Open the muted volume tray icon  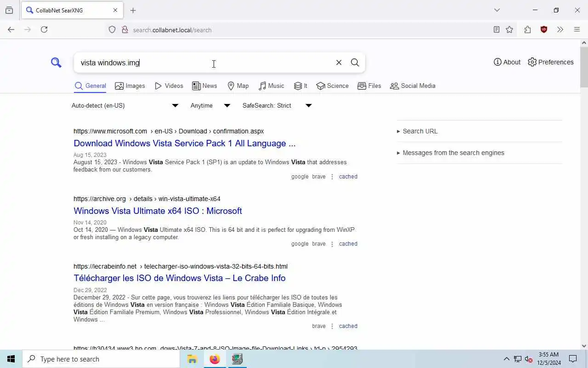point(528,359)
